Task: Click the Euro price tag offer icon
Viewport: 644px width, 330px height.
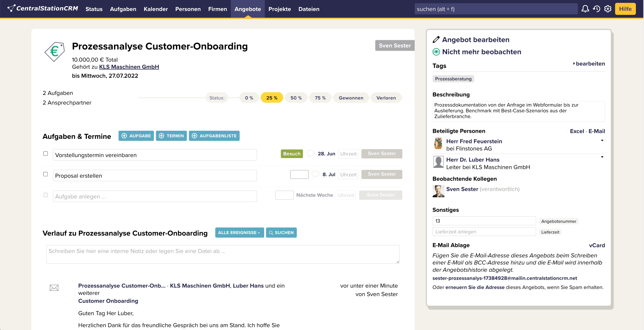Action: 54,52
